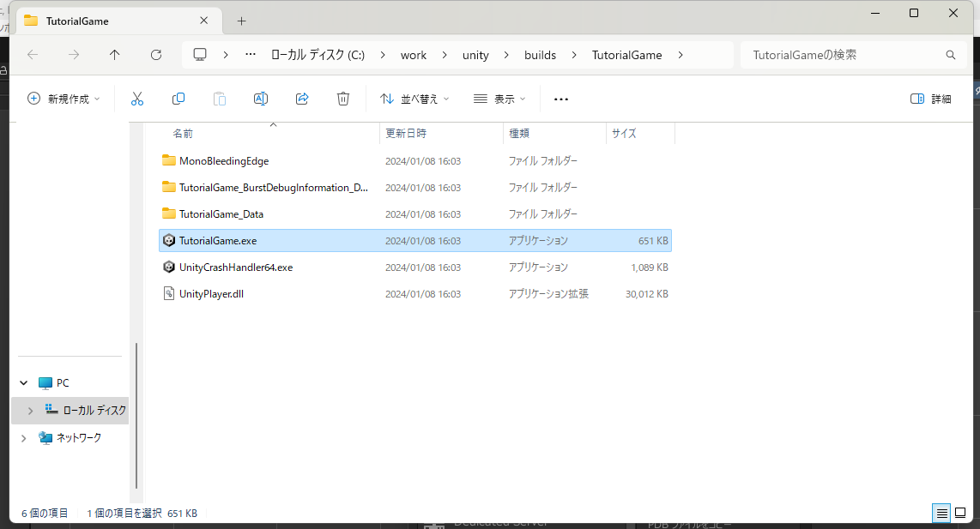Click the UnityPlayer.dll file icon

169,293
